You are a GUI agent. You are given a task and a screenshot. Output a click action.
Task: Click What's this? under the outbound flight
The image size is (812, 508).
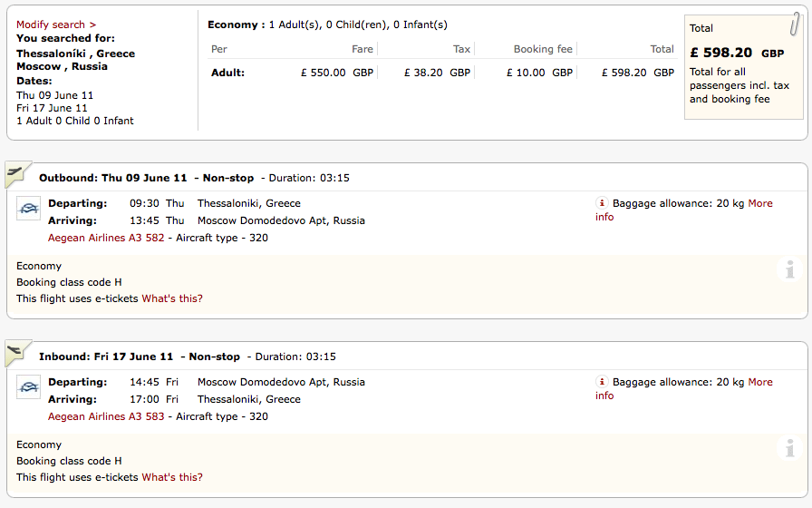pyautogui.click(x=172, y=298)
